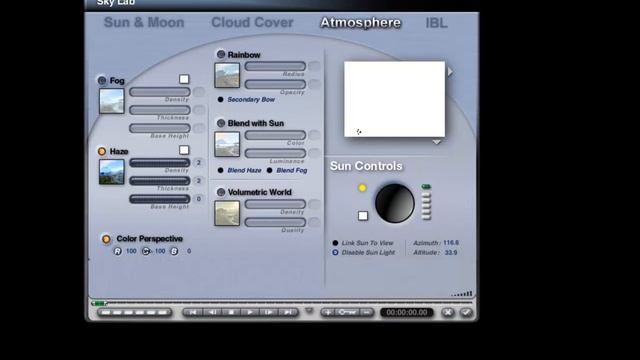This screenshot has height=360, width=640.
Task: Click the Blend with Sun Color slider
Action: tap(275, 135)
